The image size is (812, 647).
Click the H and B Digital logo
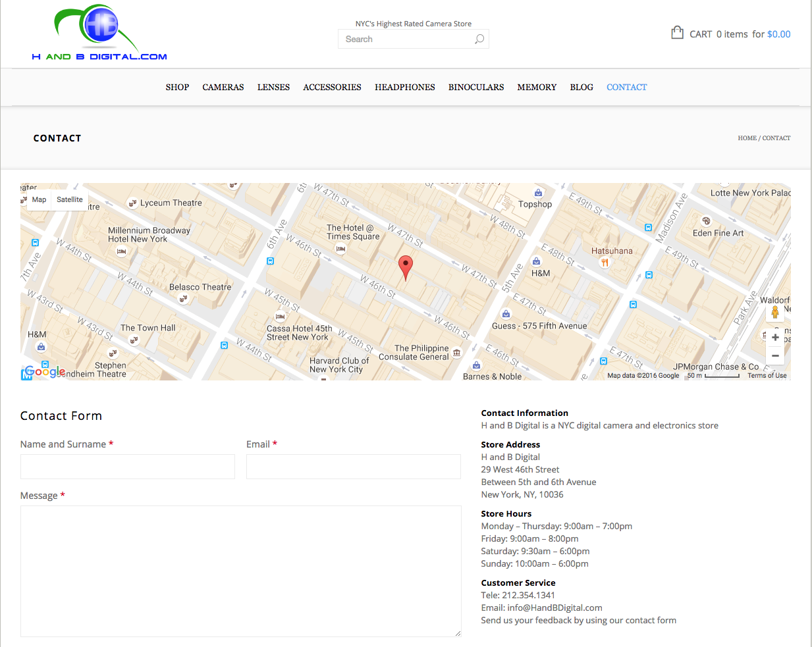pyautogui.click(x=99, y=33)
